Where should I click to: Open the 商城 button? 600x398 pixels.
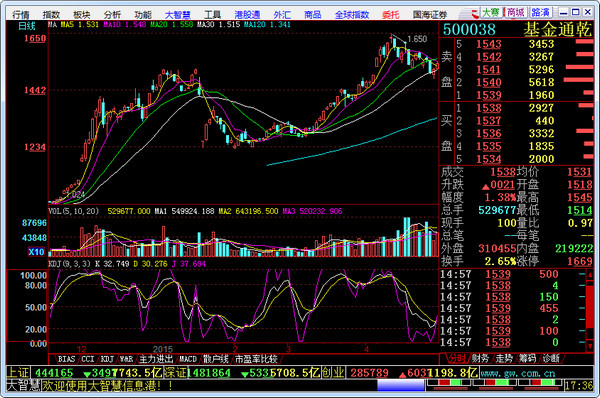[x=516, y=13]
